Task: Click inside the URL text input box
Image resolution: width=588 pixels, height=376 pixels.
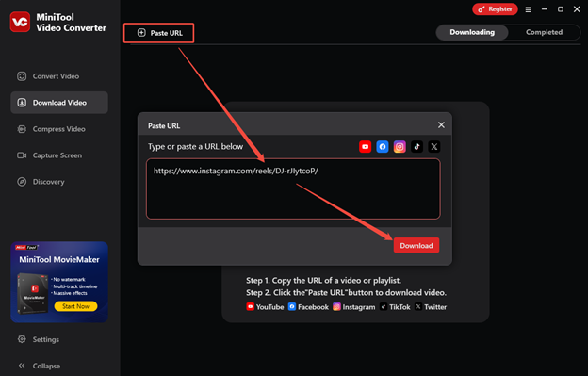Action: 293,188
